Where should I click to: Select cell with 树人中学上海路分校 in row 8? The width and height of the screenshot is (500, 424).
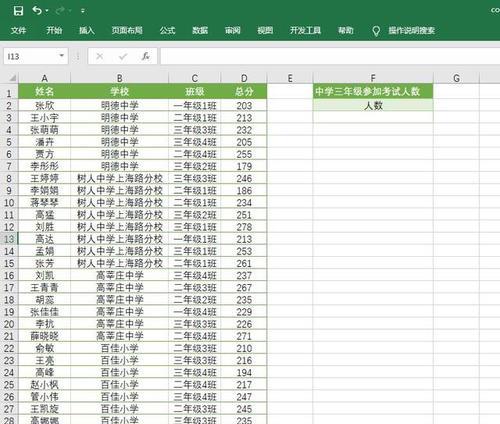120,178
